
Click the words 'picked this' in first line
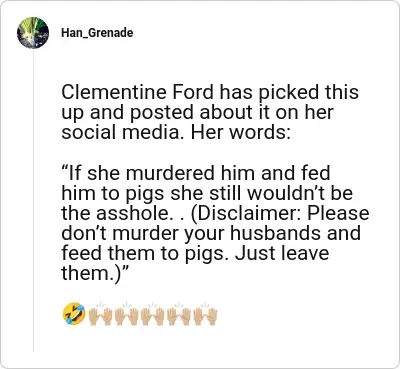click(308, 92)
